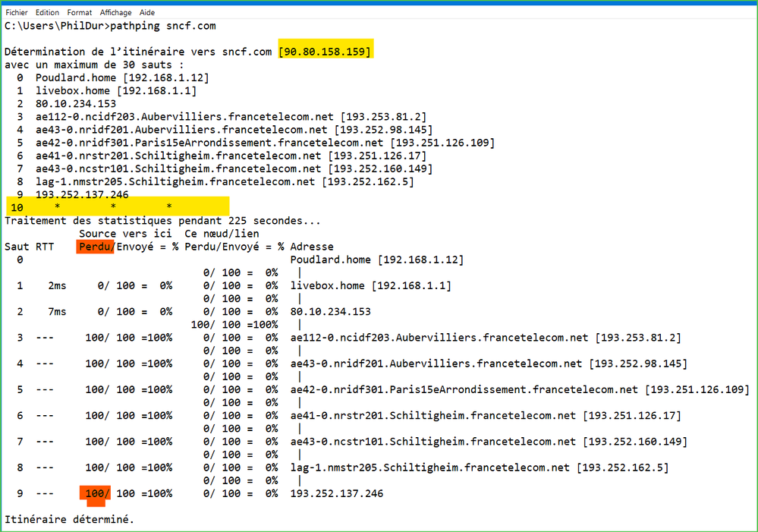Click 'ae43-0.ncstr101.Schiltigheim' hop 7 in route list
Screen dimensions: 758x532
point(234,169)
